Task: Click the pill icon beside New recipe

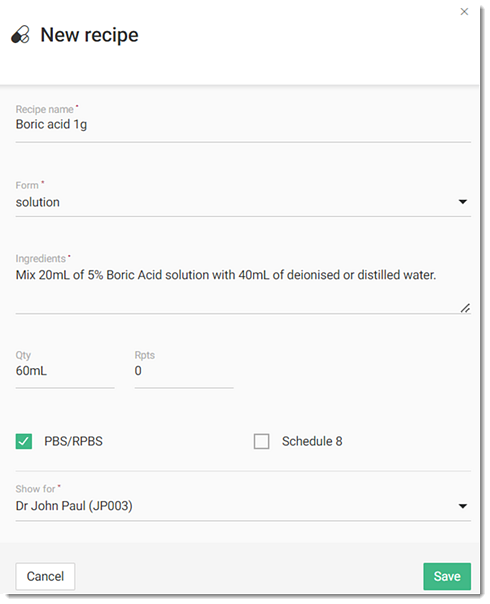Action: 20,35
